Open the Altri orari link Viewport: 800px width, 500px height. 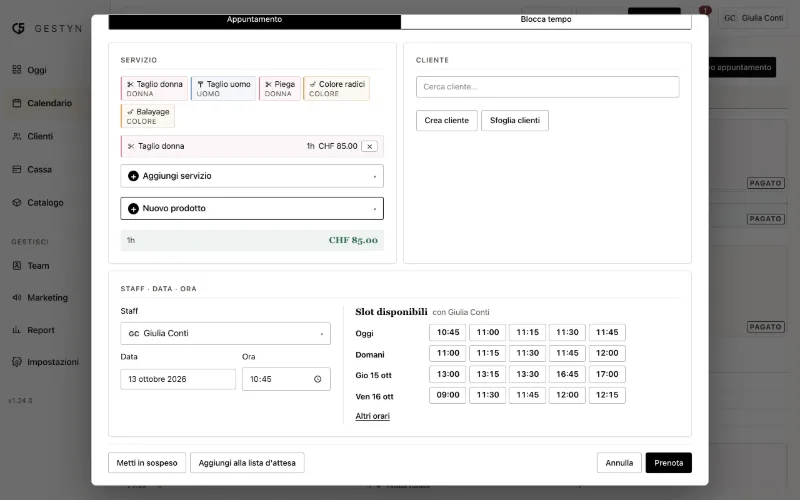pyautogui.click(x=372, y=416)
